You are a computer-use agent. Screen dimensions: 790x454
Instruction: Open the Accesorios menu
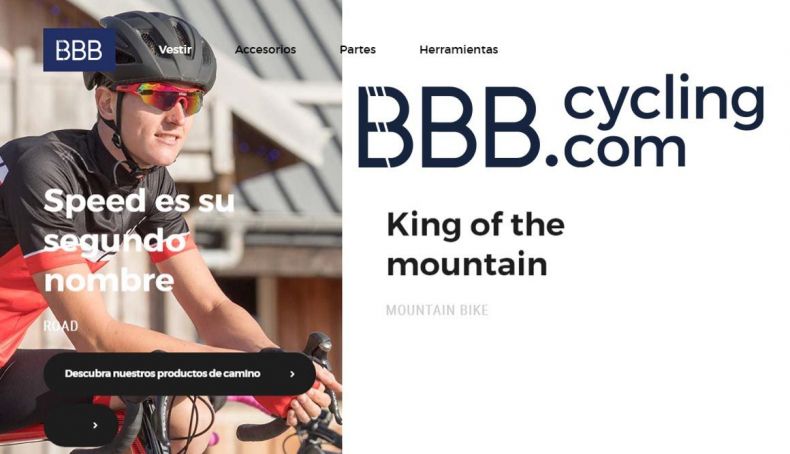[265, 49]
